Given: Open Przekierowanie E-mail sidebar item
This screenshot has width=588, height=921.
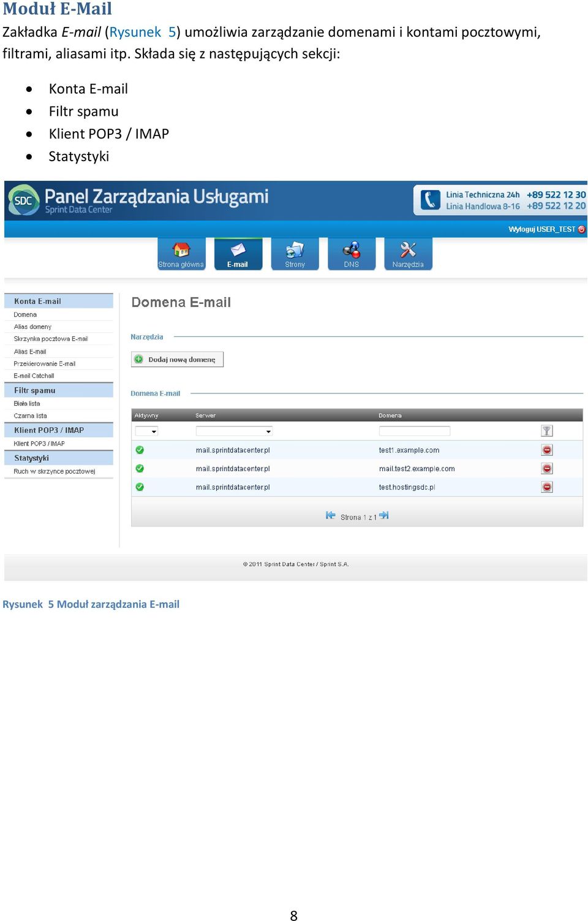Looking at the screenshot, I should click(45, 363).
